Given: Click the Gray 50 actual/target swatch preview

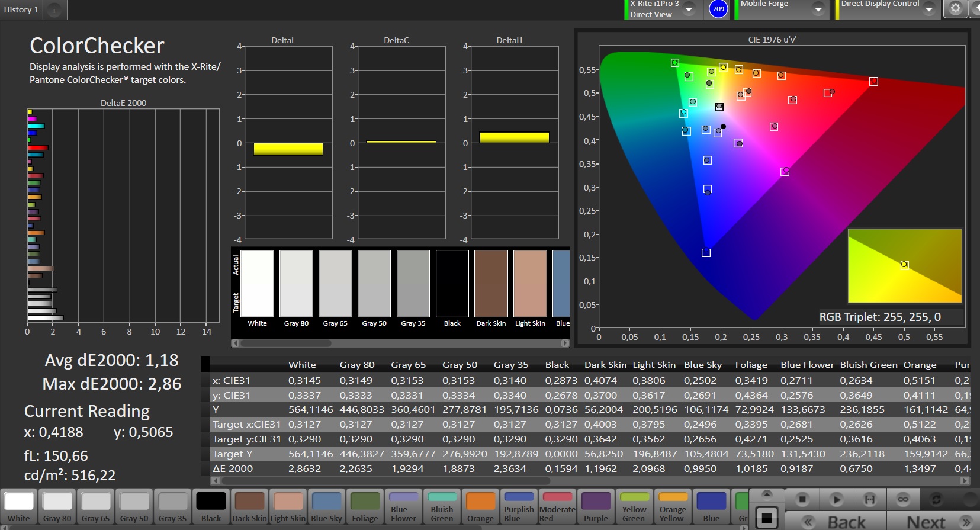Looking at the screenshot, I should coord(374,284).
